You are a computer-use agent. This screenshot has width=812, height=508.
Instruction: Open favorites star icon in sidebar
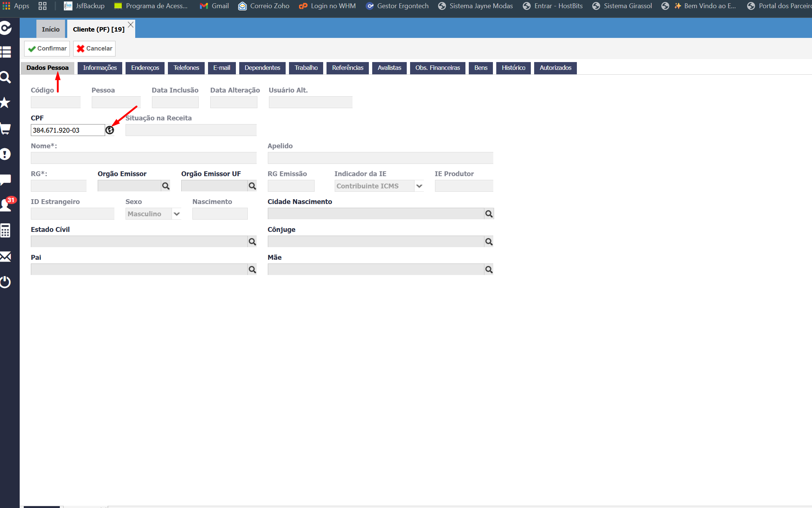coord(5,103)
